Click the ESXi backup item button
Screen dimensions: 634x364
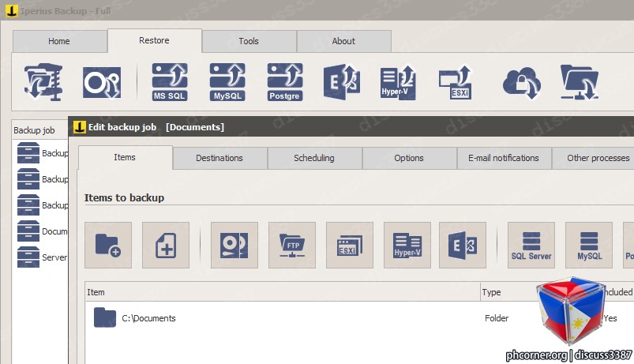tap(350, 245)
